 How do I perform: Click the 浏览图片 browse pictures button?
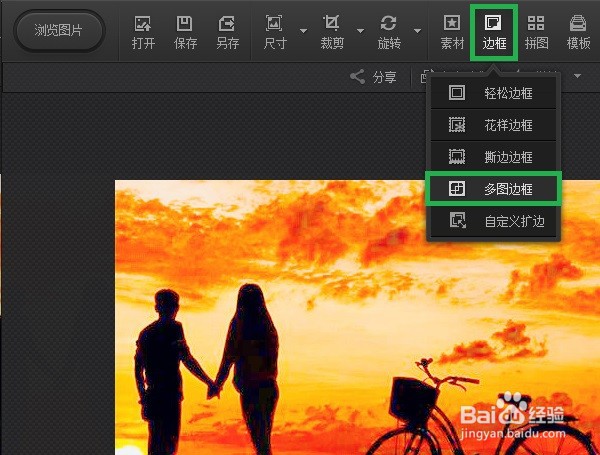pyautogui.click(x=59, y=31)
